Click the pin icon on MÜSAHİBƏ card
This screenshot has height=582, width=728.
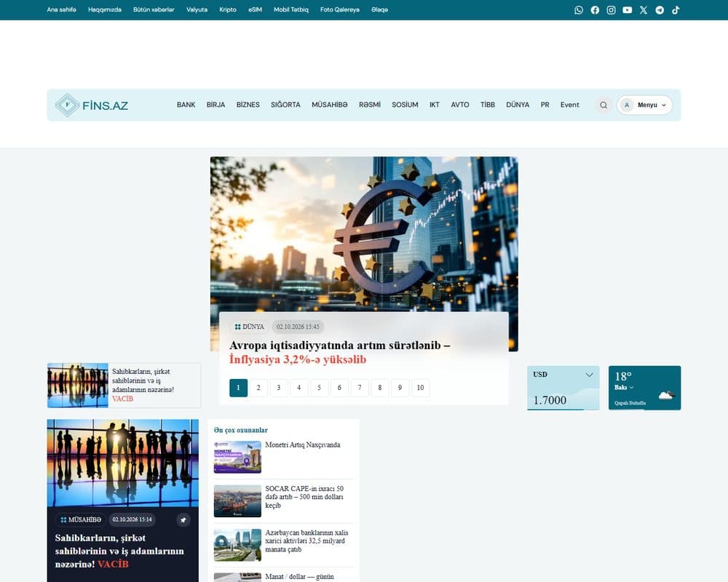coord(183,520)
